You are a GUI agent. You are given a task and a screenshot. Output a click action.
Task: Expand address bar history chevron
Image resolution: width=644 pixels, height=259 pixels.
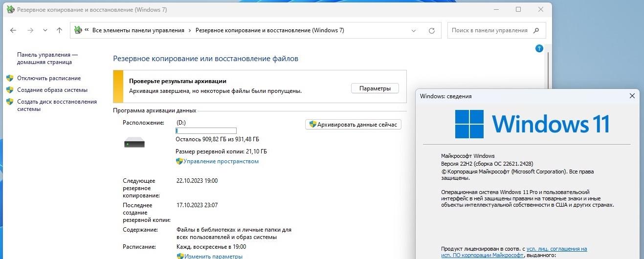[414, 30]
